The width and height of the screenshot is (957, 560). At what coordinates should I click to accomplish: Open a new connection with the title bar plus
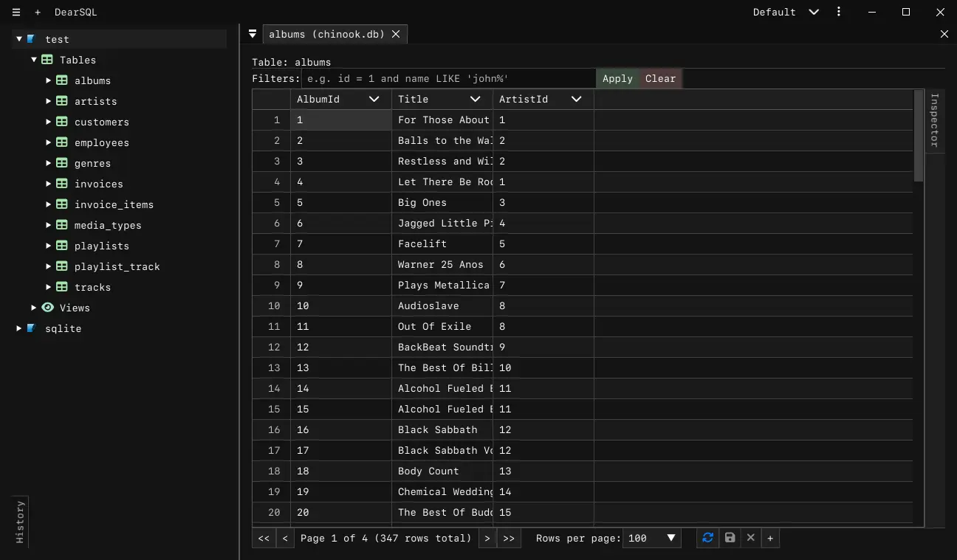[37, 12]
